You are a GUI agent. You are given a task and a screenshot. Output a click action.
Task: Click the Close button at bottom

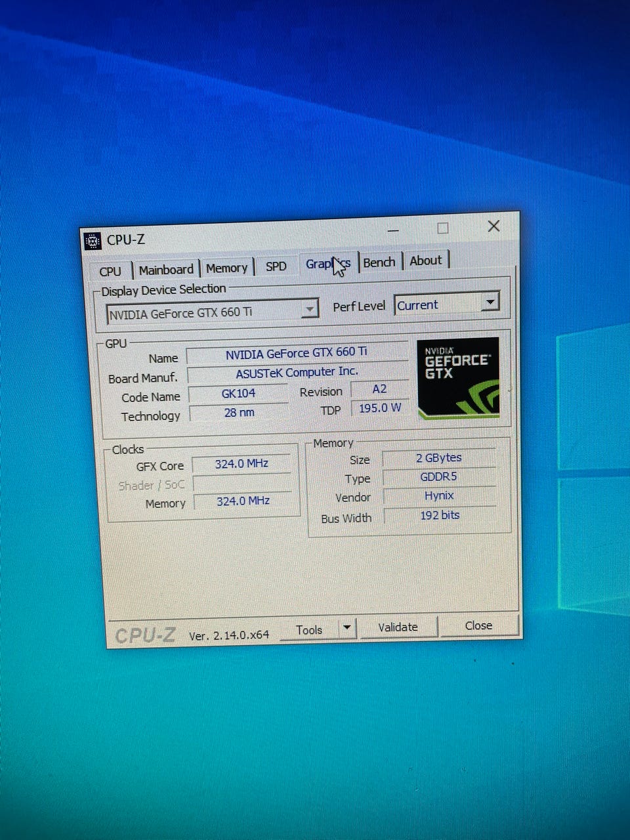(x=478, y=625)
